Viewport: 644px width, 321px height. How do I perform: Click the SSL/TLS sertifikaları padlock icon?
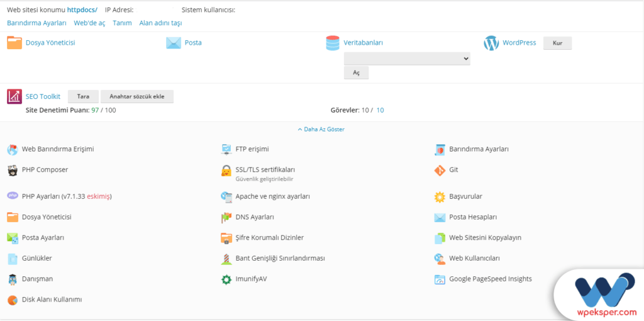(x=226, y=171)
